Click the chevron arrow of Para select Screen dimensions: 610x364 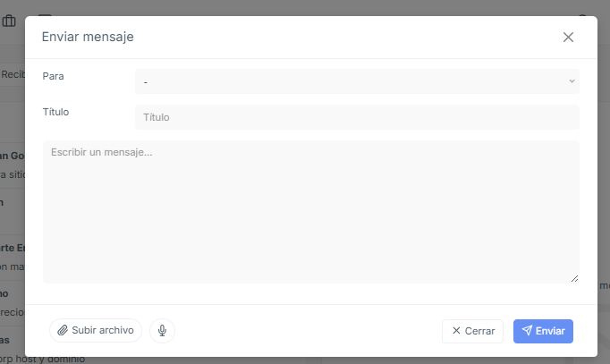(x=572, y=81)
